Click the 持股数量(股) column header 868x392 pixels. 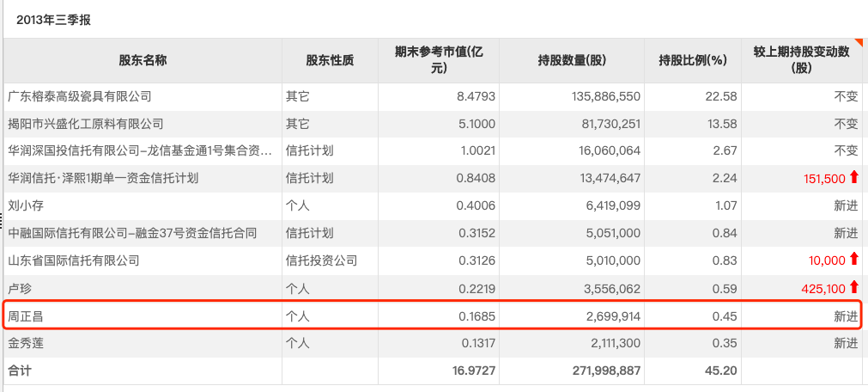tap(572, 60)
